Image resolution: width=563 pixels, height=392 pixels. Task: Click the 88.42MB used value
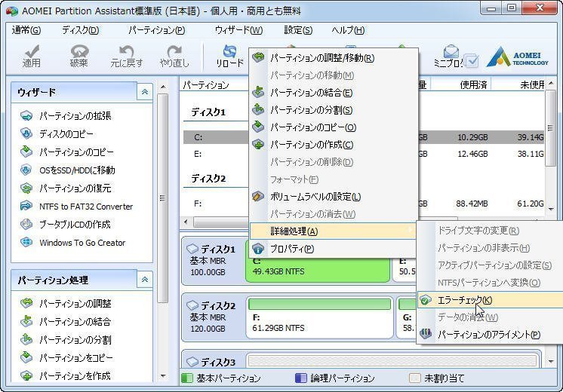(472, 204)
